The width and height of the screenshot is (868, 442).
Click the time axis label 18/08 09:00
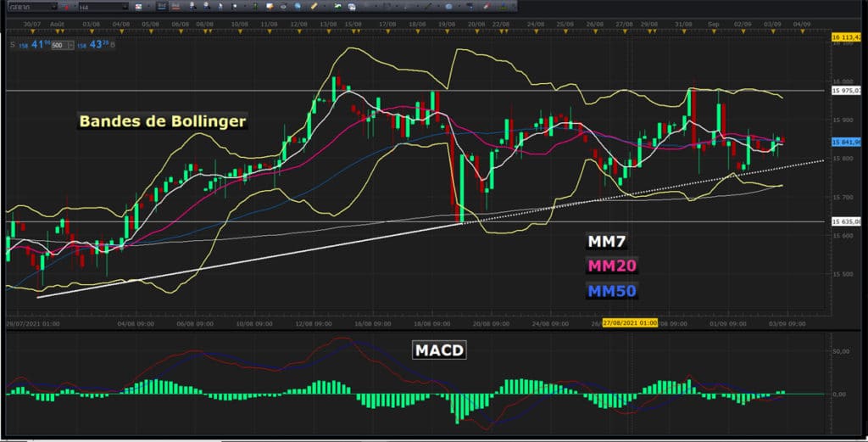[431, 323]
